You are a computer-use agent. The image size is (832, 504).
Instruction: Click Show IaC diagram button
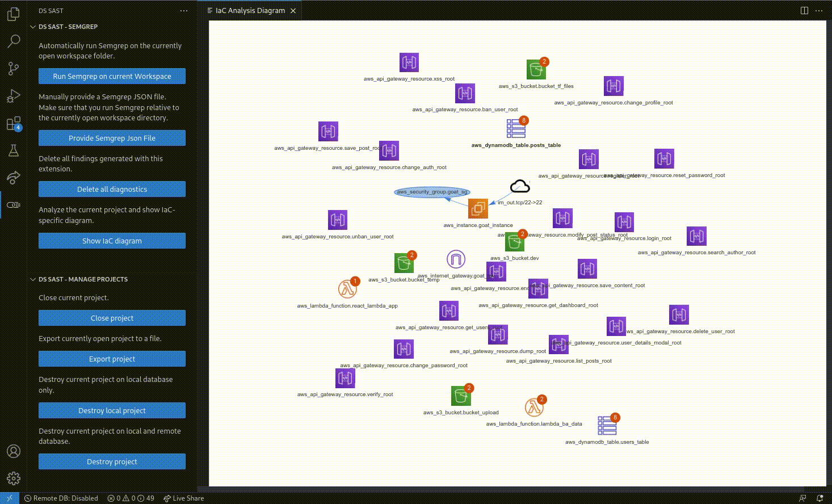[x=112, y=241]
